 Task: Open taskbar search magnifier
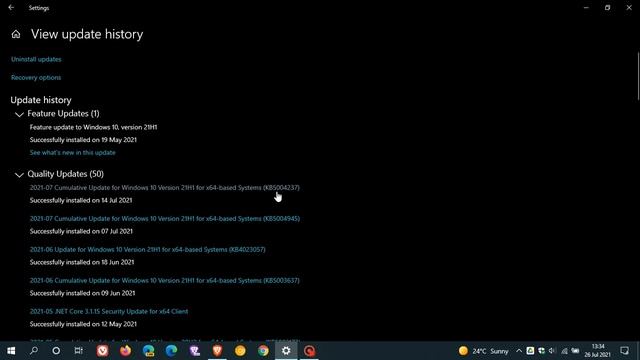pos(34,351)
